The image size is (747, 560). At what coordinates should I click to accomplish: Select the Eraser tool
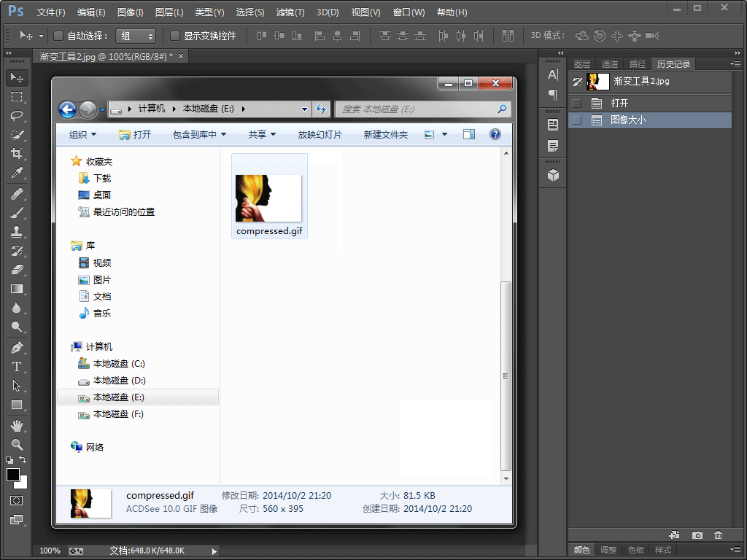point(17,270)
